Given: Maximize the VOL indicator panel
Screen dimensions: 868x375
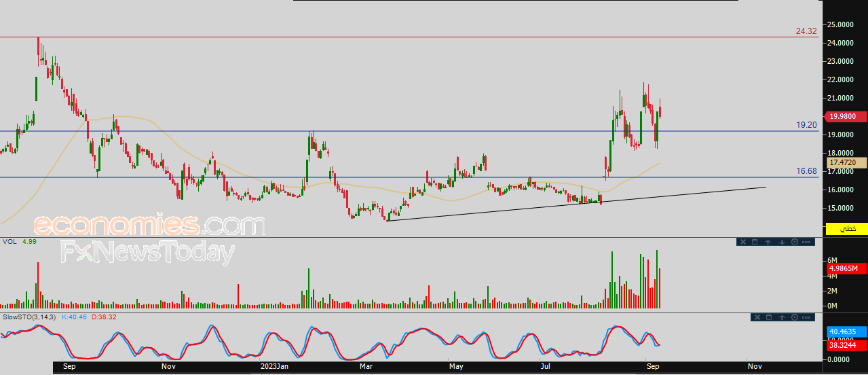Looking at the screenshot, I should pyautogui.click(x=755, y=242).
